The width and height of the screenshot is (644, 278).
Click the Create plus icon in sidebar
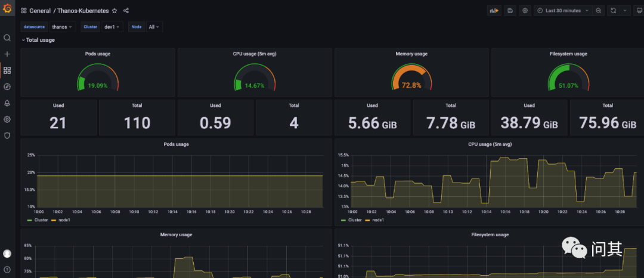pos(7,54)
